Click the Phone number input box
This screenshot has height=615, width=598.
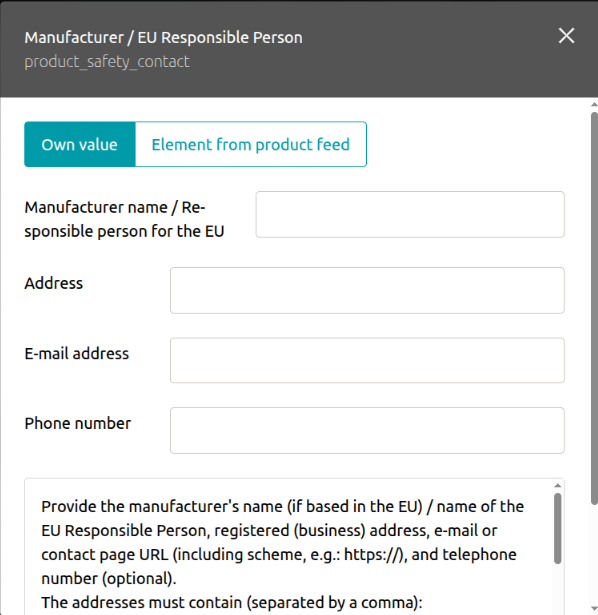tap(367, 431)
